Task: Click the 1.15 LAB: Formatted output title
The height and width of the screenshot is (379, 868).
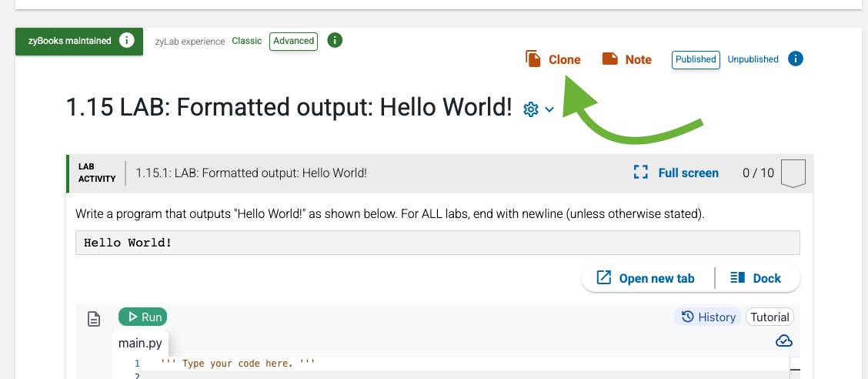Action: (289, 108)
